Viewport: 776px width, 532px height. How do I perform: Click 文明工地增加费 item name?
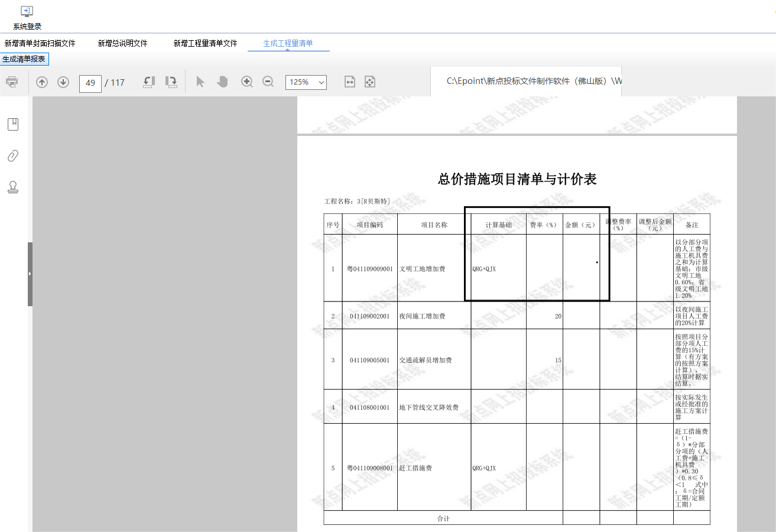(423, 269)
